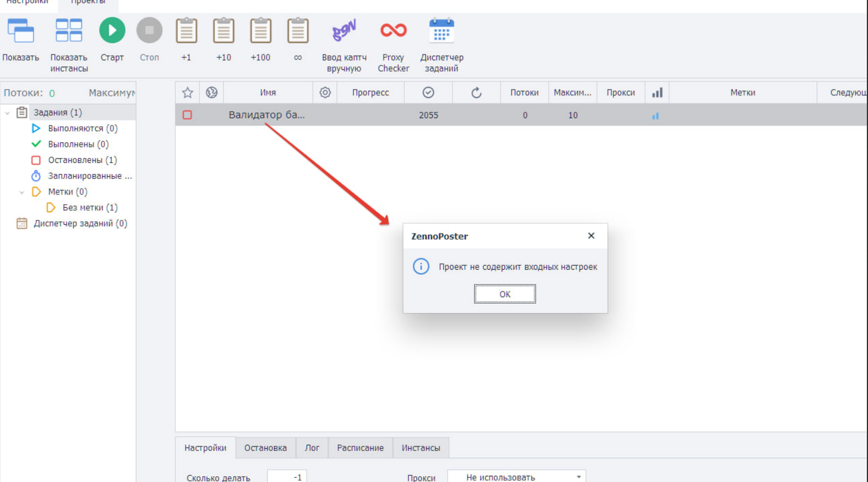This screenshot has height=482, width=868.
Task: Sort by Имя column header
Action: tap(268, 92)
